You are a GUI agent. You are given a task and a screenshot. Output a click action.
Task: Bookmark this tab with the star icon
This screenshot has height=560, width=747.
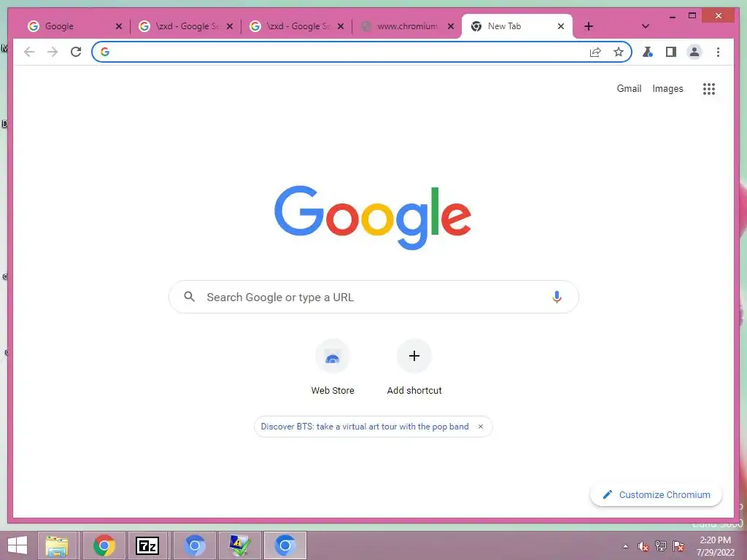click(619, 52)
